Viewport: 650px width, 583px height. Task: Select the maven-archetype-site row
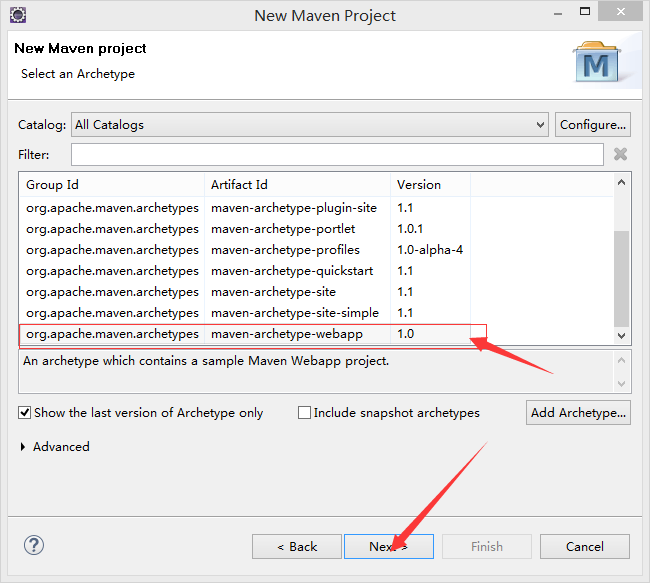tap(316, 292)
